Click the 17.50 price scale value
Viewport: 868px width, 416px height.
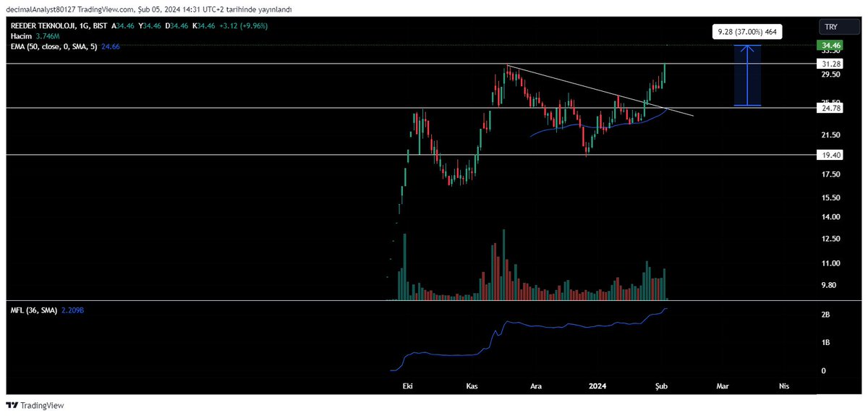coord(829,174)
